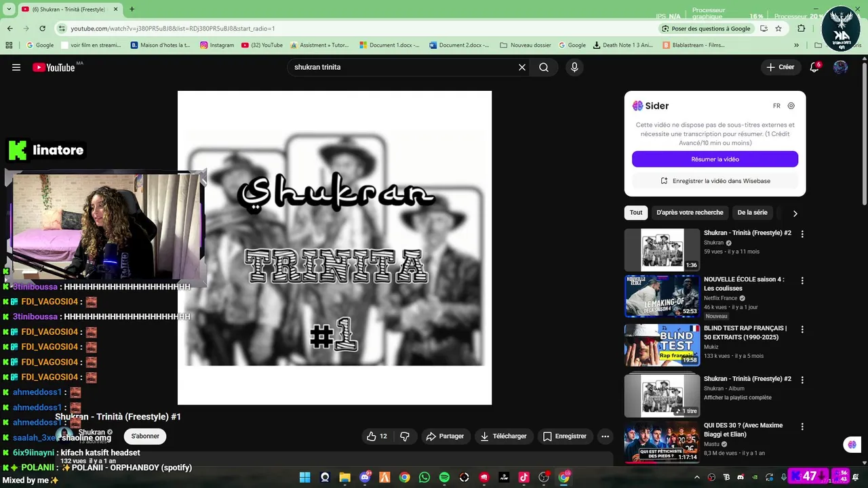Open options for Shukran Trinità #2 11 mois video

click(x=802, y=234)
